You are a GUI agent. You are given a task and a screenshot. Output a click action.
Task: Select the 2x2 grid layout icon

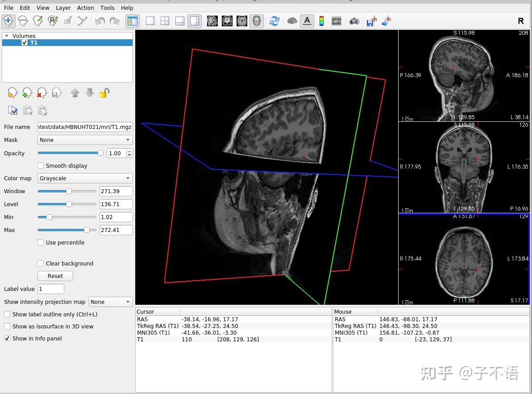[165, 21]
